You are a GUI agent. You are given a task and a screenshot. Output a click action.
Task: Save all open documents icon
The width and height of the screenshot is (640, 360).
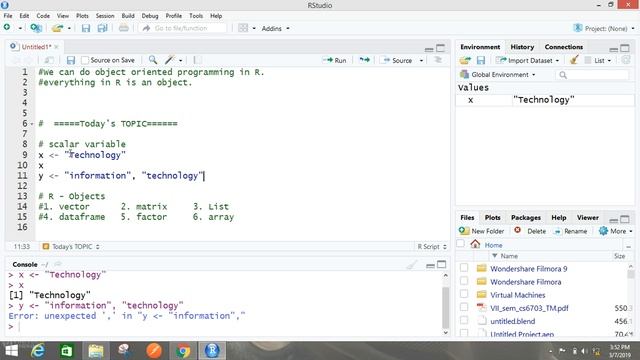102,28
